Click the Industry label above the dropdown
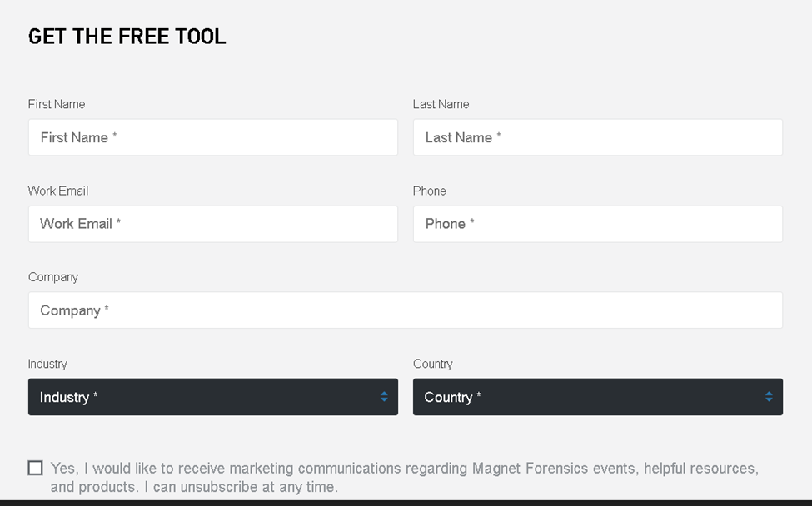 coord(47,364)
